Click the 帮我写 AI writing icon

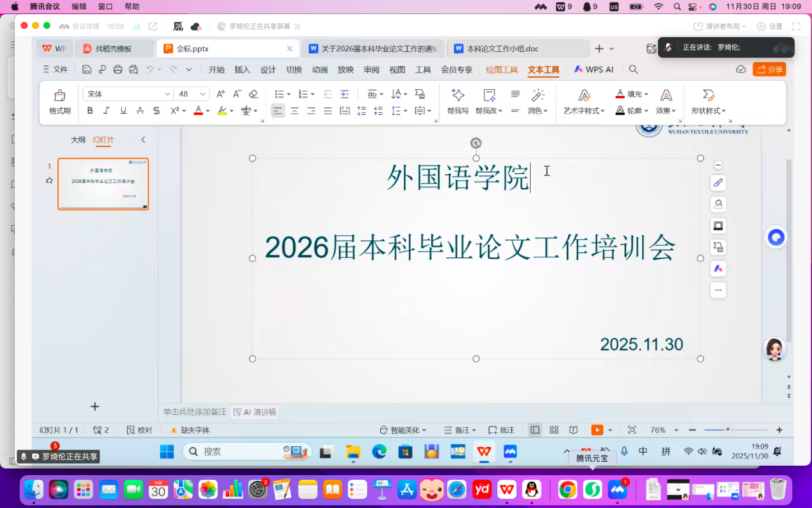pos(458,96)
